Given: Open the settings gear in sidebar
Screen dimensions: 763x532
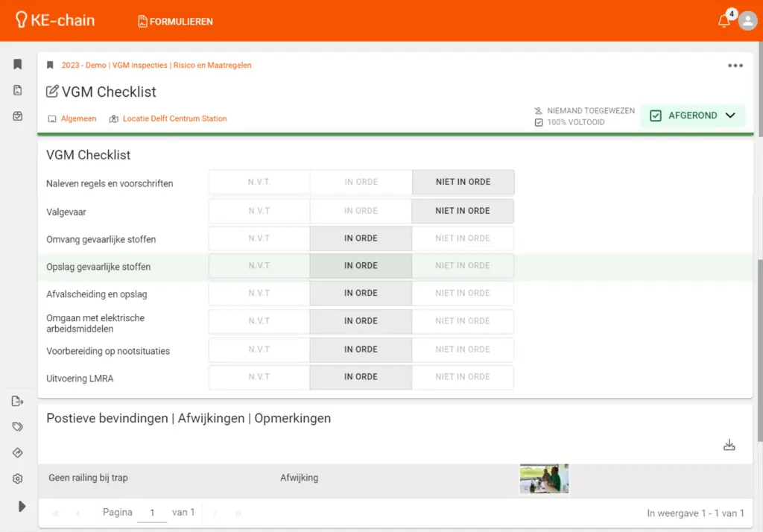Looking at the screenshot, I should point(18,479).
